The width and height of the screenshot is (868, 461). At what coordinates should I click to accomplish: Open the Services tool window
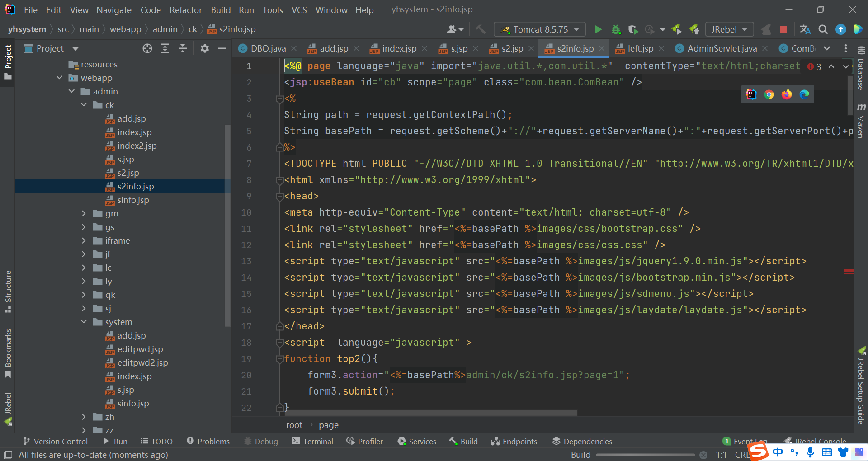[x=417, y=441]
